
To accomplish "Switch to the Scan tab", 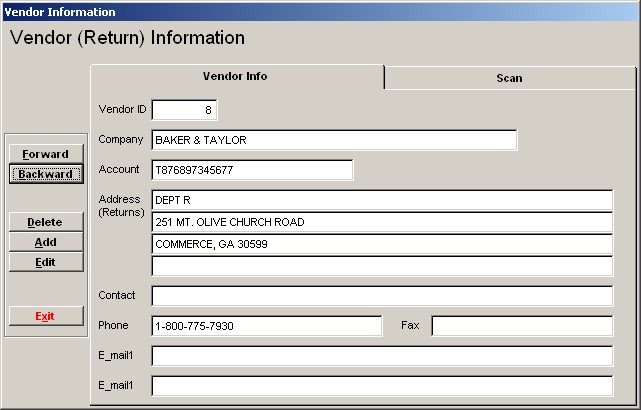I will click(x=509, y=78).
